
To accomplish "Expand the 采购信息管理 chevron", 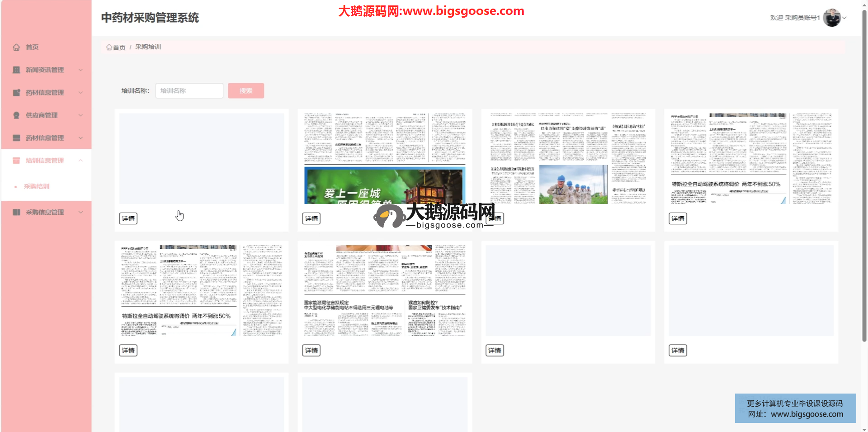I will tap(80, 212).
